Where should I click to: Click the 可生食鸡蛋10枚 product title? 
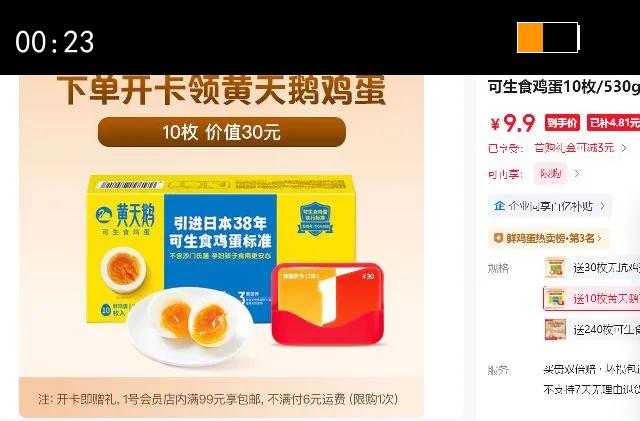tap(564, 87)
